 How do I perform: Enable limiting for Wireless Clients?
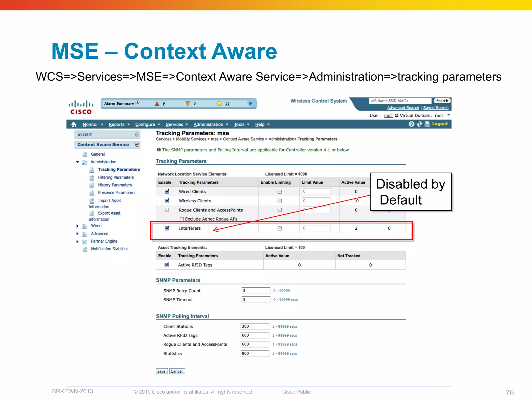[x=280, y=201]
